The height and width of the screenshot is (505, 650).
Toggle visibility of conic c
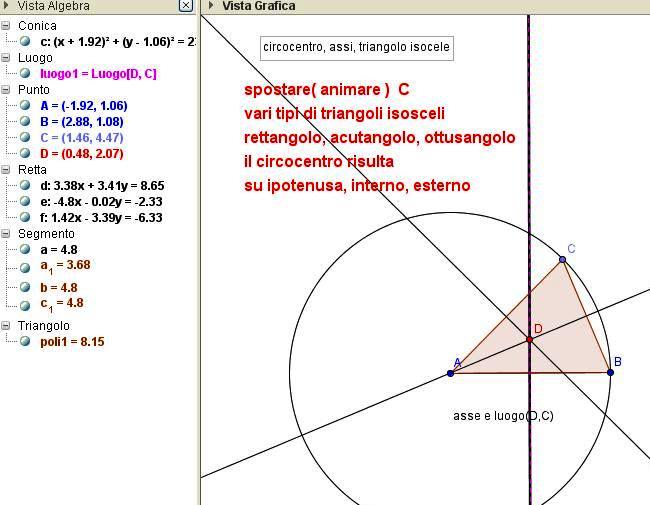[x=25, y=41]
